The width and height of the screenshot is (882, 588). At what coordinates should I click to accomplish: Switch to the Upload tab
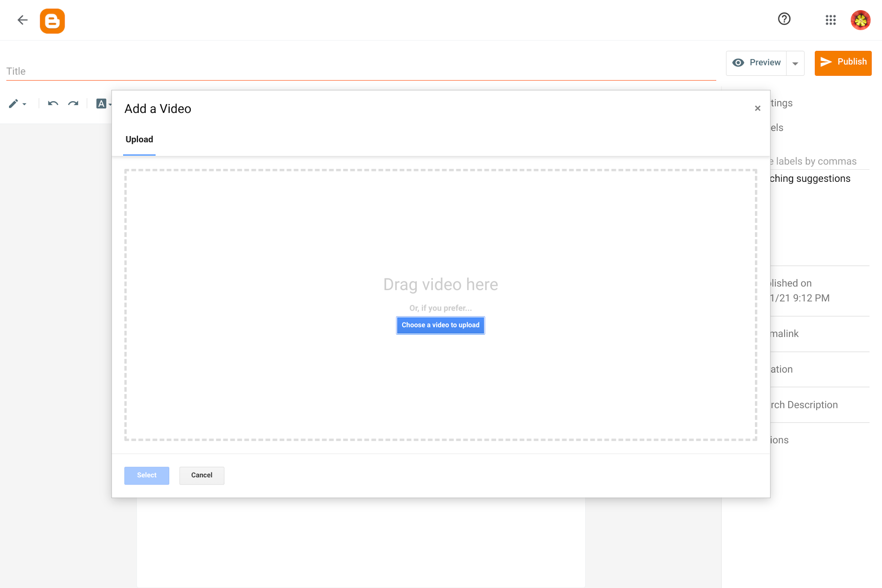click(x=139, y=139)
